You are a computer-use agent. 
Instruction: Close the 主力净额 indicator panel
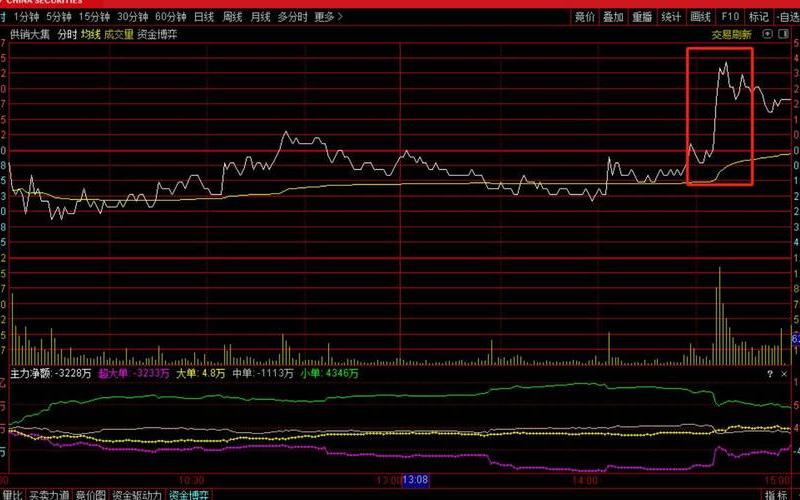pos(783,373)
